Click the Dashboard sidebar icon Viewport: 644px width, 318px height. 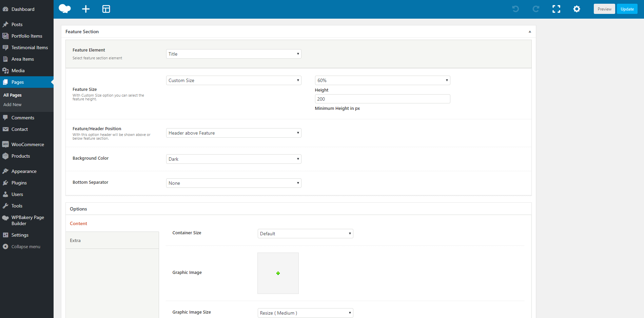point(5,9)
